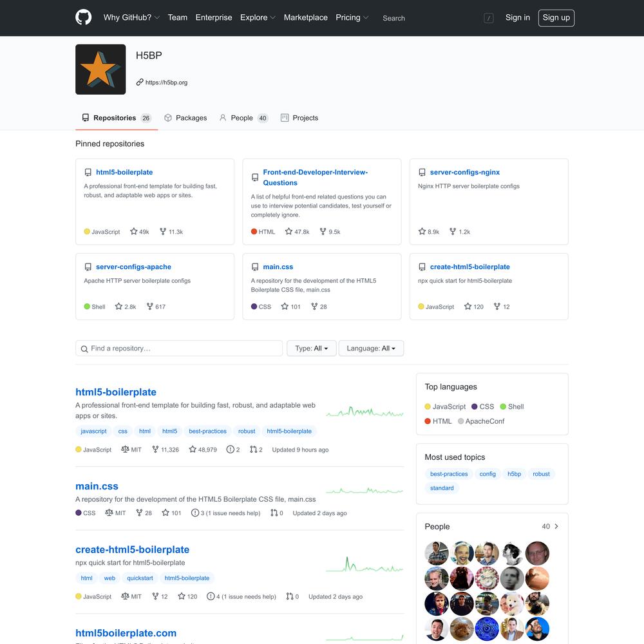The image size is (644, 644).
Task: Click the fork count 9.5k on Interview Questions card
Action: pyautogui.click(x=330, y=232)
